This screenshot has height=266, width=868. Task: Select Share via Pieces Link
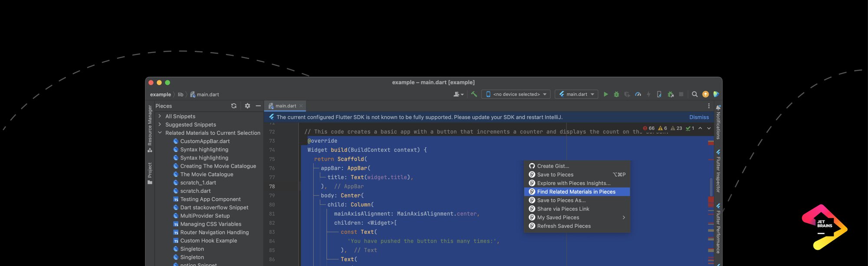coord(577,209)
